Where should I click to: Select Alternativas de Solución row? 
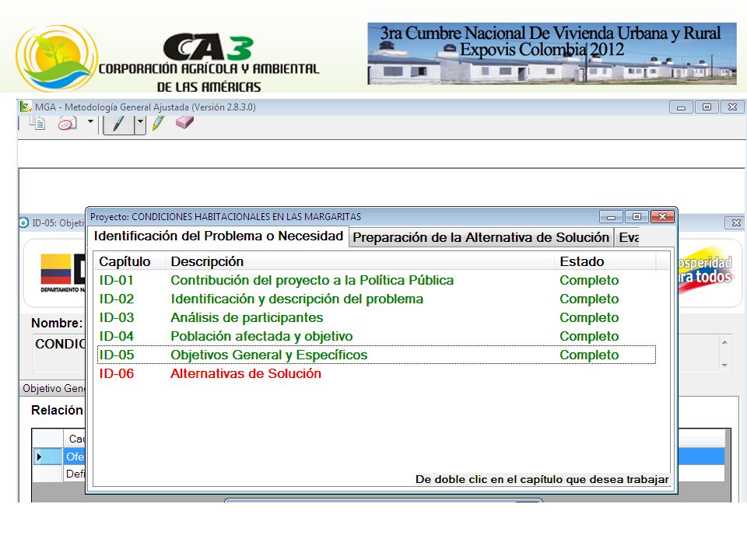coord(246,373)
